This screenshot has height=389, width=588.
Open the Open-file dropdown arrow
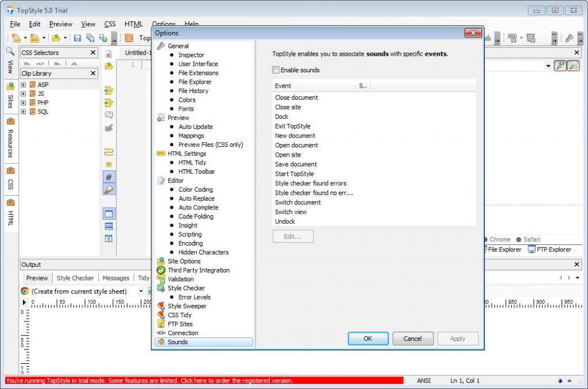tap(65, 38)
